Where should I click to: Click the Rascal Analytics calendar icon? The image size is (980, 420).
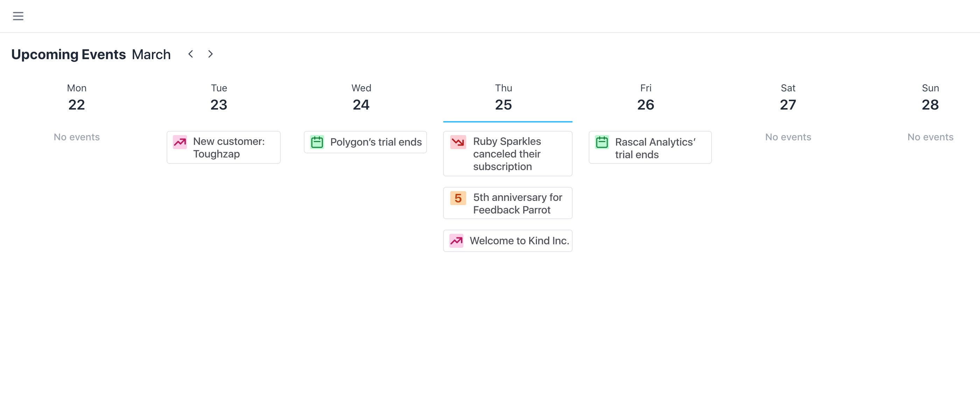click(602, 142)
